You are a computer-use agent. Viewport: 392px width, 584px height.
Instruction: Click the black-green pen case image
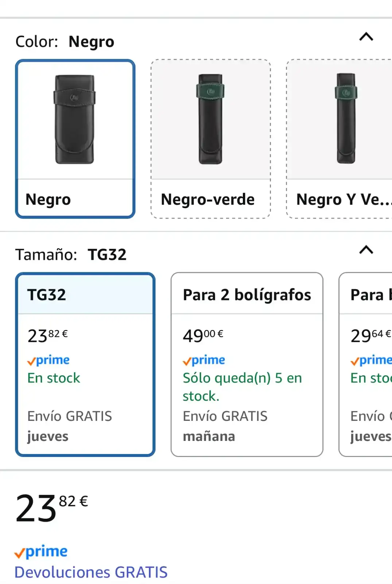point(210,119)
